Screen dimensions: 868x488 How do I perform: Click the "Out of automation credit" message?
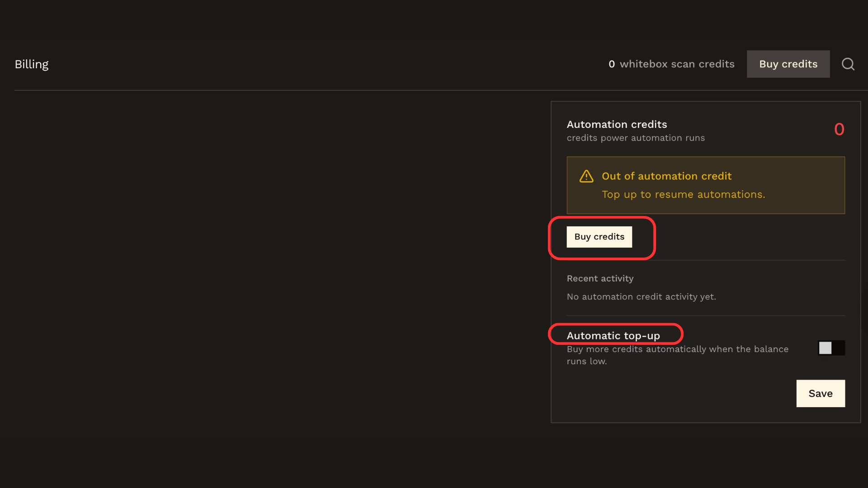tap(666, 176)
